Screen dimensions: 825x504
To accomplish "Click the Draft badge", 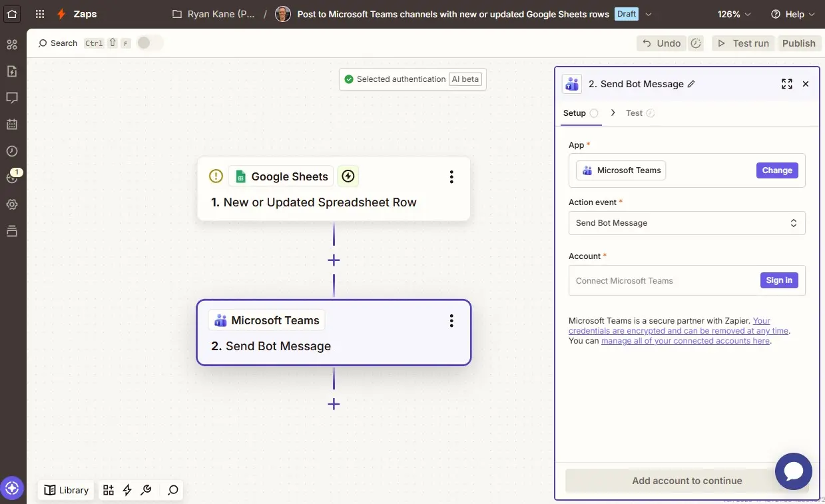I will point(626,14).
